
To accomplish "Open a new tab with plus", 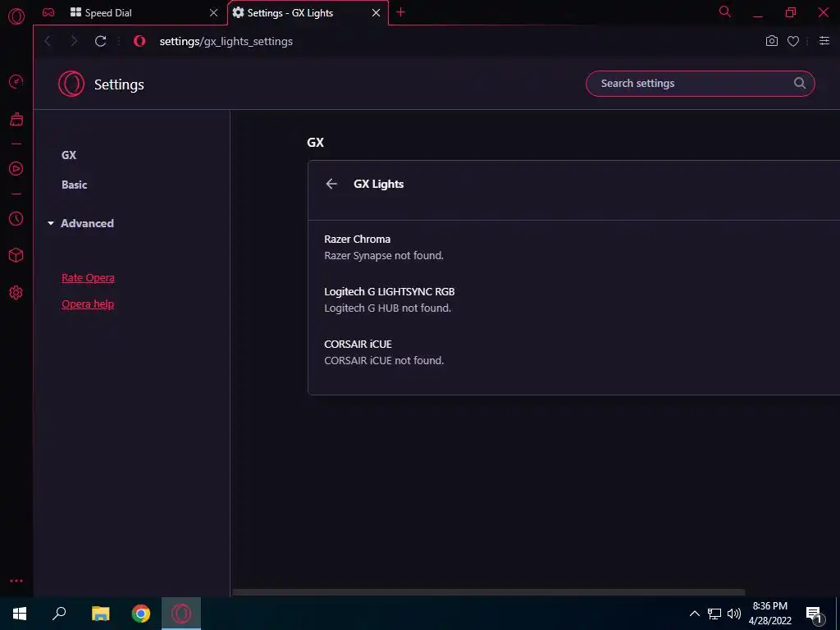I will [x=400, y=12].
